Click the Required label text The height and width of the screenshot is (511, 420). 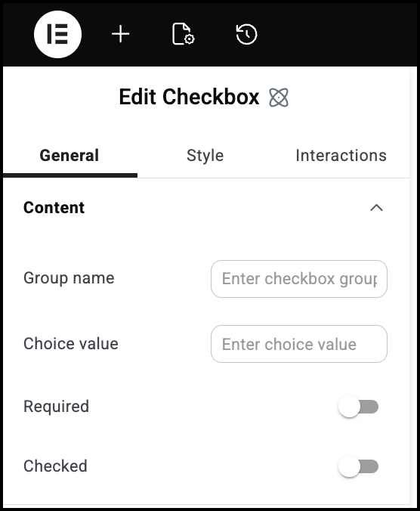point(57,407)
